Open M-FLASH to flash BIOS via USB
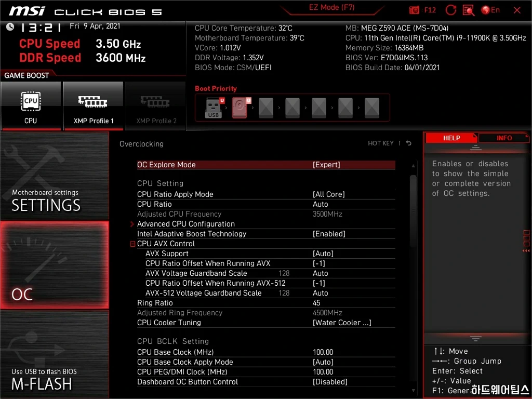Screen dimensions: 532x399 click(54, 354)
